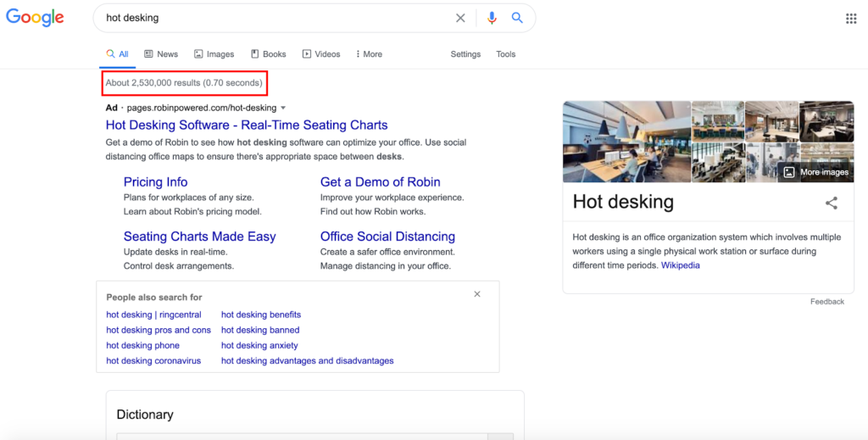Expand the More search categories menu
The image size is (868, 440).
coord(369,54)
